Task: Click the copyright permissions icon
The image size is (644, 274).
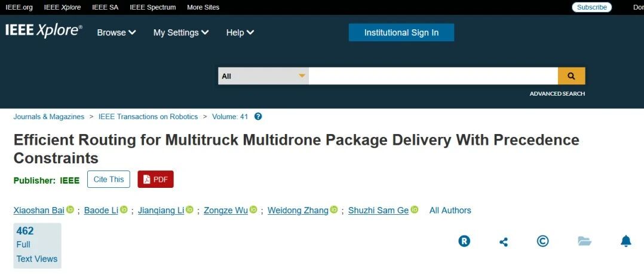Action: [542, 241]
